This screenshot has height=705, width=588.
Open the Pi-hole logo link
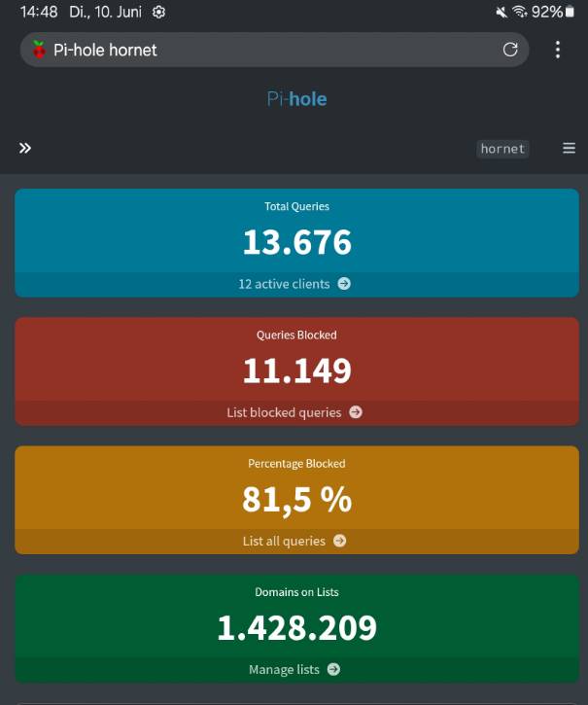(296, 99)
